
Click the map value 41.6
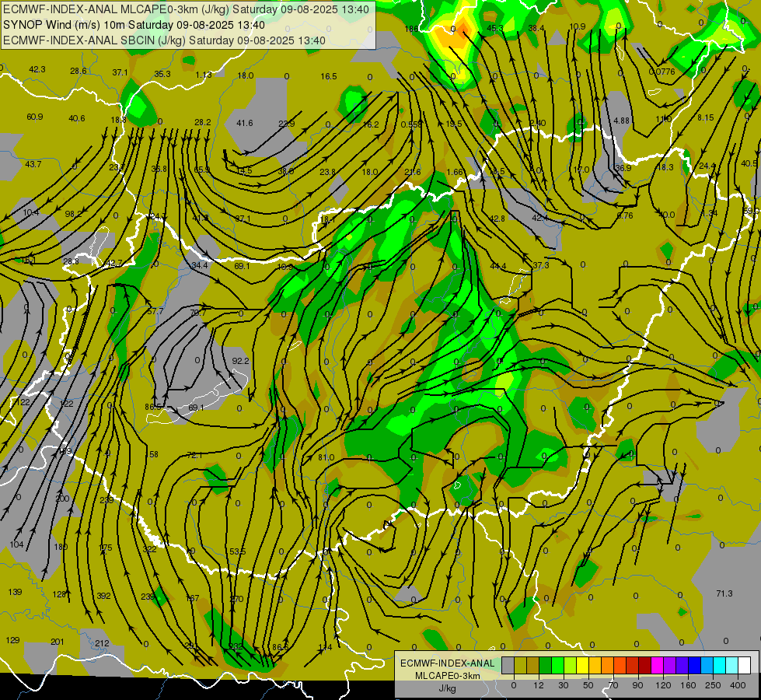245,123
